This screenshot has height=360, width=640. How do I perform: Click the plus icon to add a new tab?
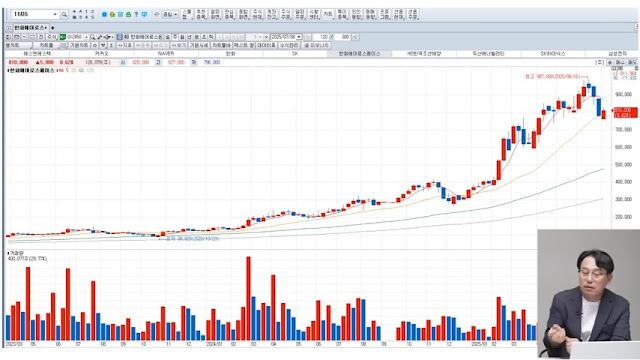tap(53, 28)
